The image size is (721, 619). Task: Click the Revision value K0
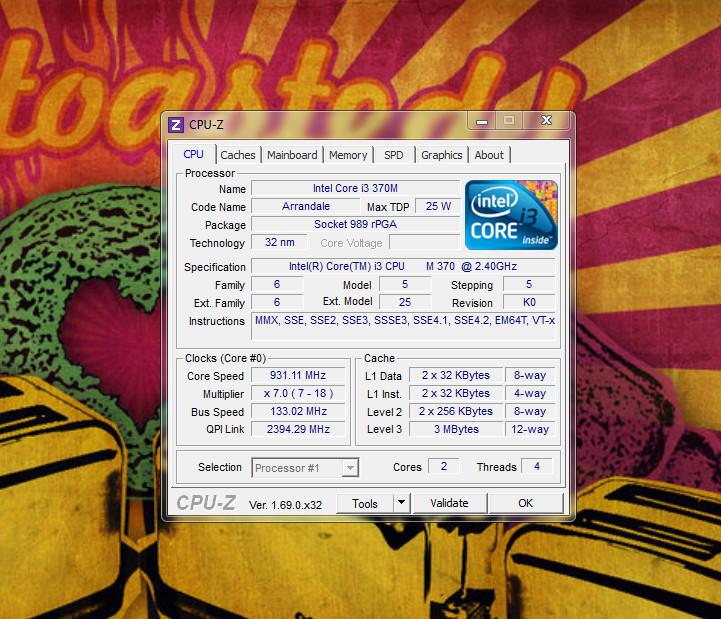point(529,302)
